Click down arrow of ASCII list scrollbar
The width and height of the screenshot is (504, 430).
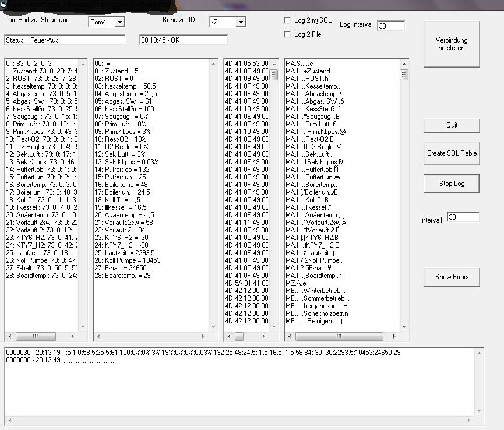[404, 327]
